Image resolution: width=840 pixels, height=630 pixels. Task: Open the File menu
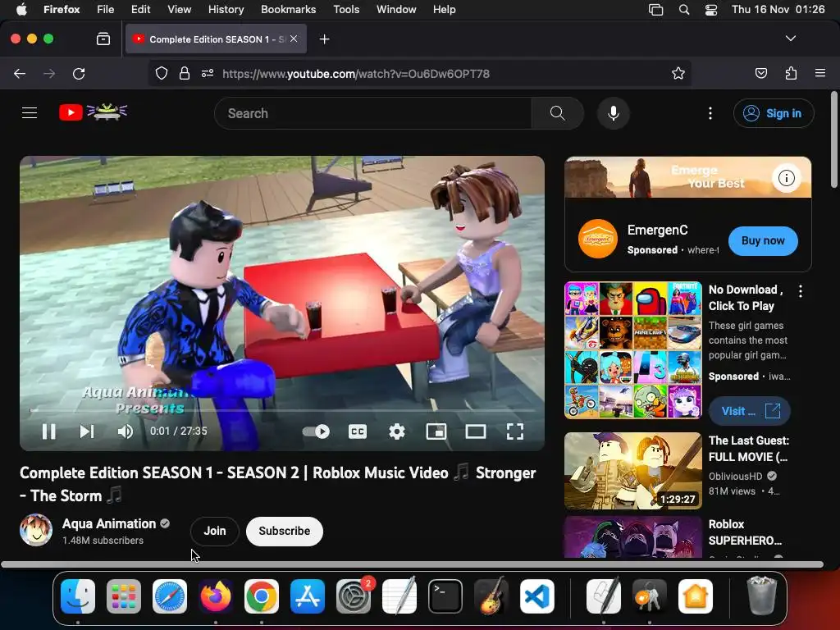coord(106,9)
